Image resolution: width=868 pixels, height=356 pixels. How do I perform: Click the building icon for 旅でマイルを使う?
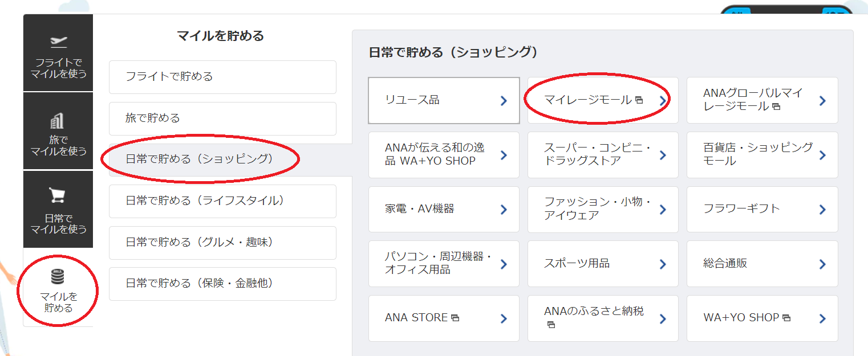58,121
